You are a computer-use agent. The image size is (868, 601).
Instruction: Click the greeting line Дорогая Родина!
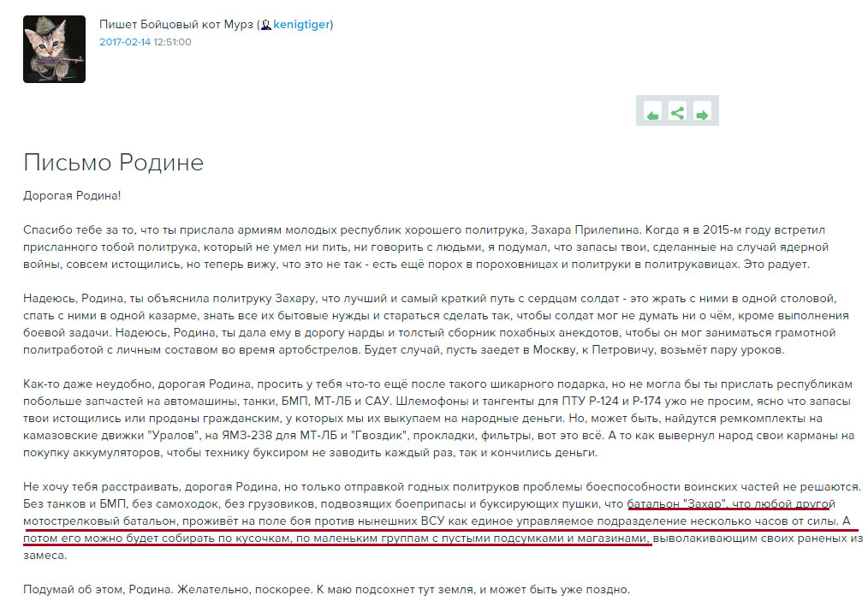click(72, 195)
